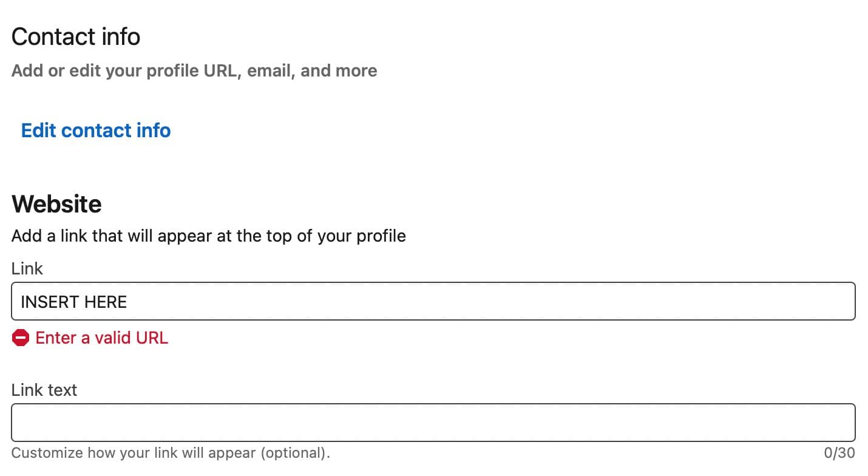868x476 pixels.
Task: Click the "Add or edit your profile URL" subtitle
Action: point(194,71)
